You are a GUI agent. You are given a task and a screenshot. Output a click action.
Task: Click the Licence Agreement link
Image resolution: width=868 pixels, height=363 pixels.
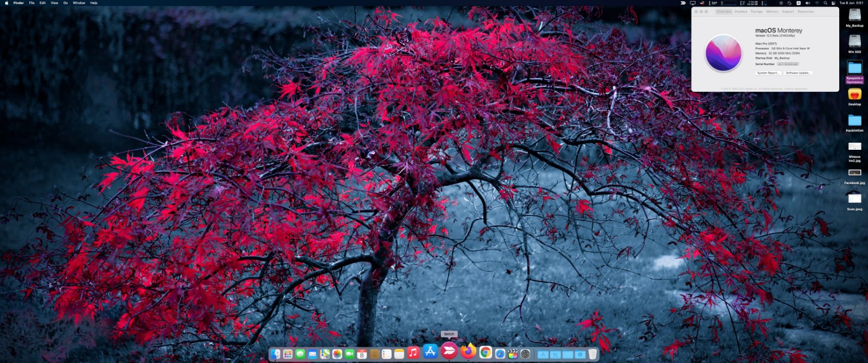tap(796, 88)
